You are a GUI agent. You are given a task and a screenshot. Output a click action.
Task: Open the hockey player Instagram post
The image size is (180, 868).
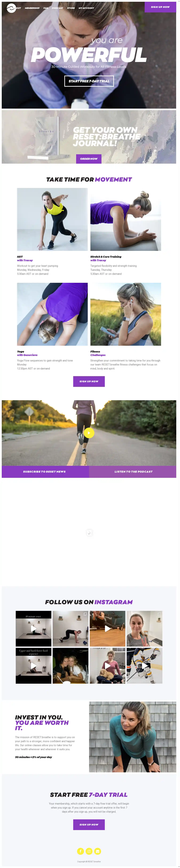(144, 665)
